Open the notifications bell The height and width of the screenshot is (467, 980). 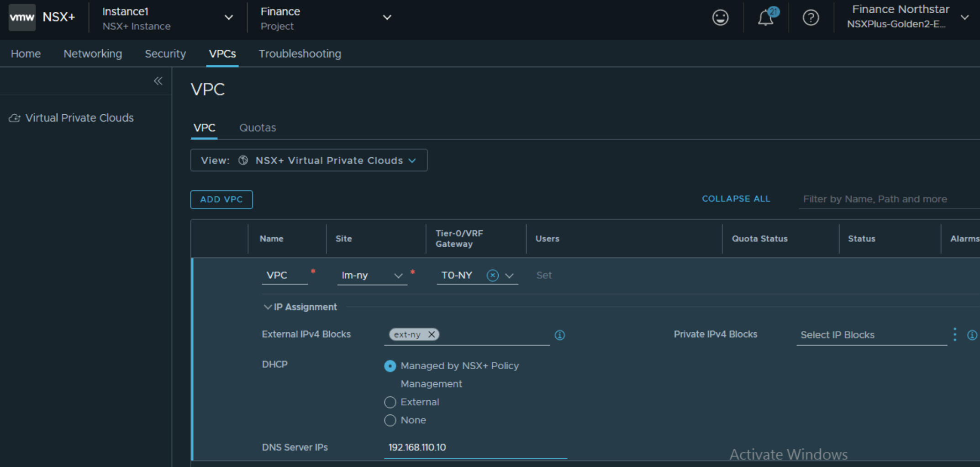click(x=766, y=17)
